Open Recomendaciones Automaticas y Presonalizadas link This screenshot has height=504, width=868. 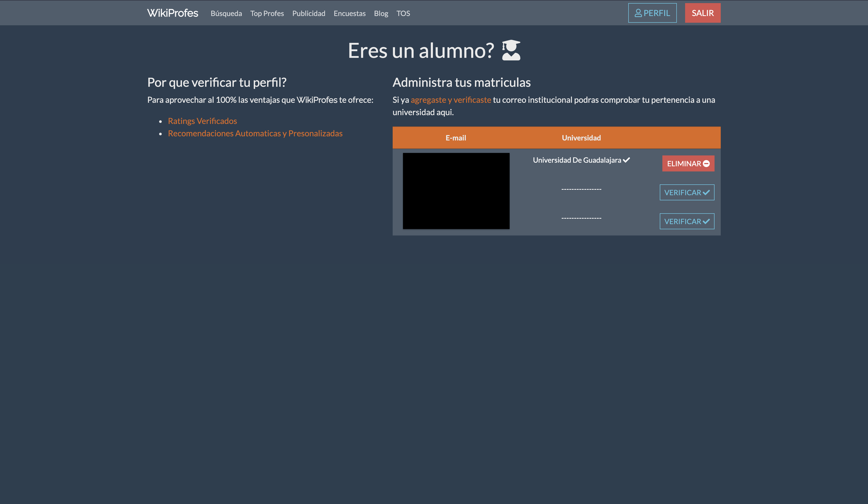pyautogui.click(x=255, y=133)
